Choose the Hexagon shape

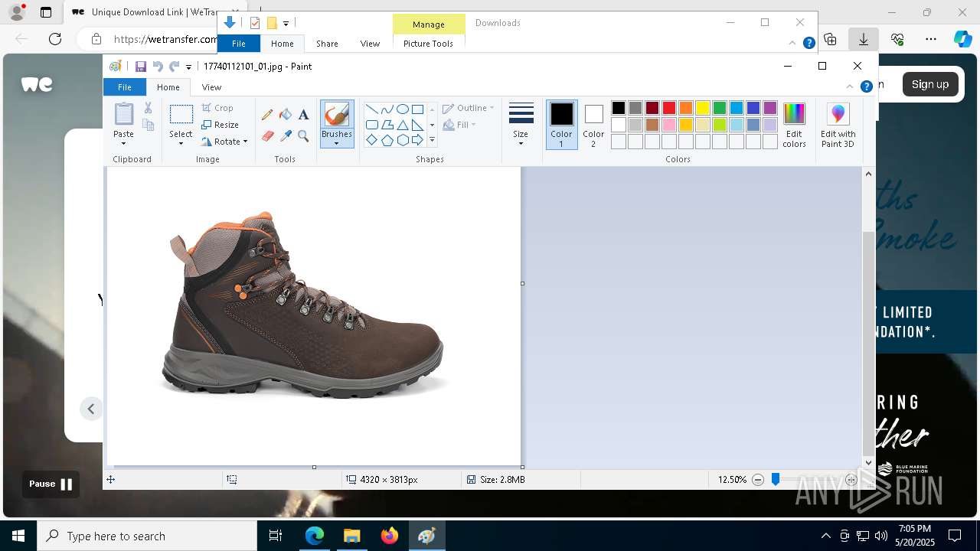pyautogui.click(x=402, y=140)
